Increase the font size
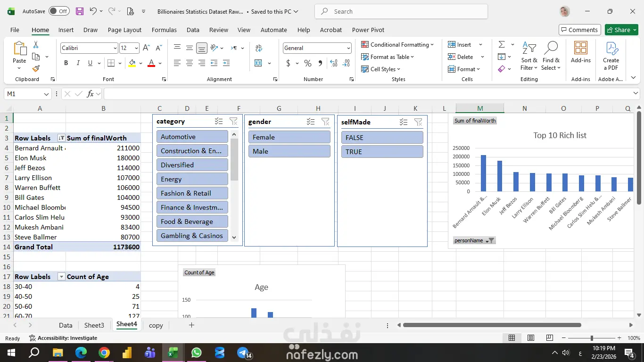This screenshot has height=362, width=644. [x=146, y=48]
